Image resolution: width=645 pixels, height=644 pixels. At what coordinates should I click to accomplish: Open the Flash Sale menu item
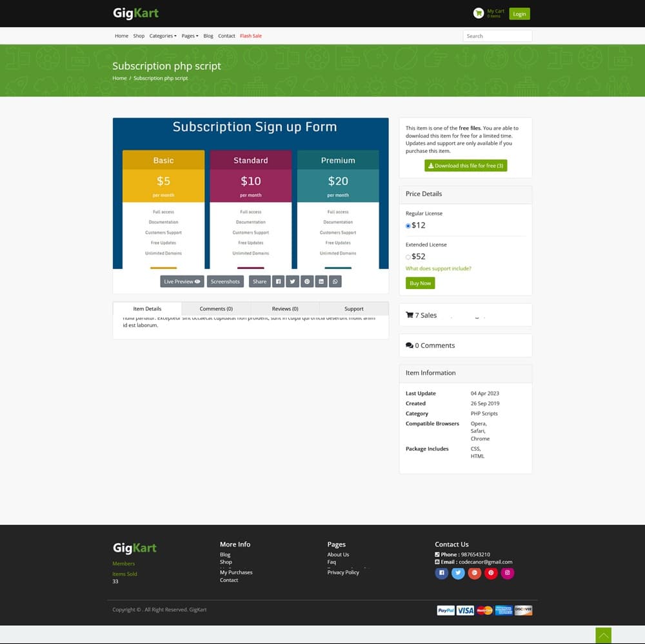(x=251, y=36)
